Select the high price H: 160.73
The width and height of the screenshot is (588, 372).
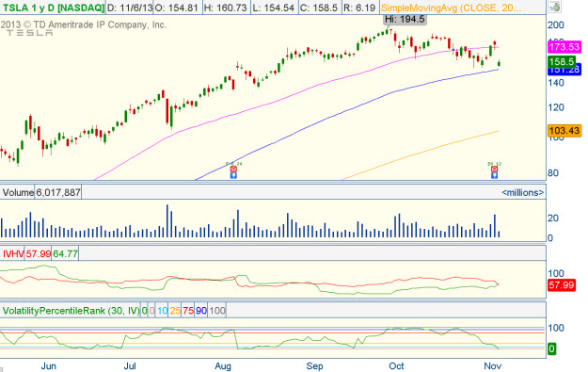click(x=225, y=8)
